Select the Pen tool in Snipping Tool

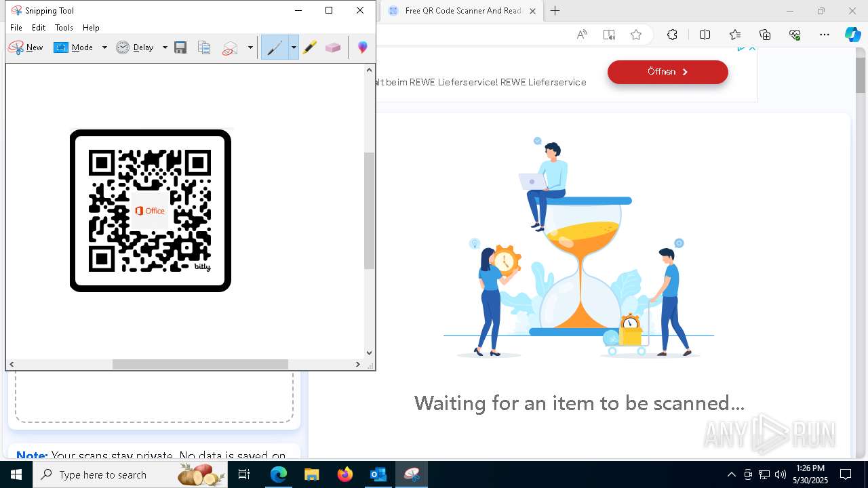click(275, 47)
